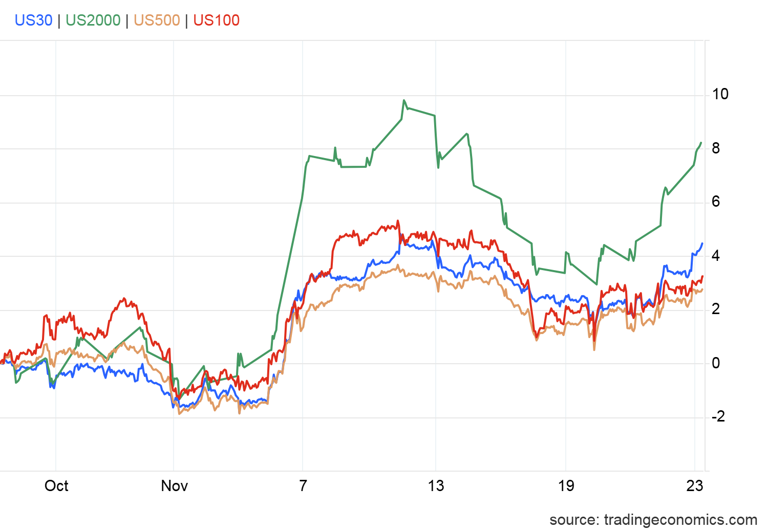Select the 13 date tick label
768x532 pixels.
436,485
